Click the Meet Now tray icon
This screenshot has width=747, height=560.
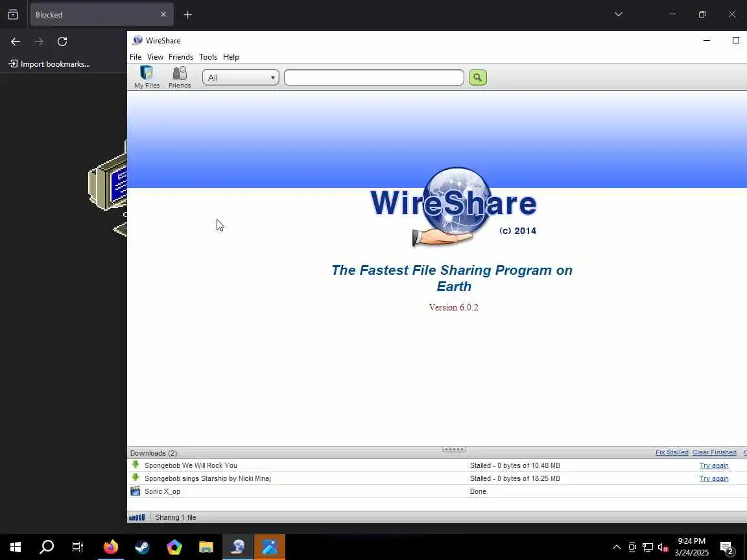632,547
